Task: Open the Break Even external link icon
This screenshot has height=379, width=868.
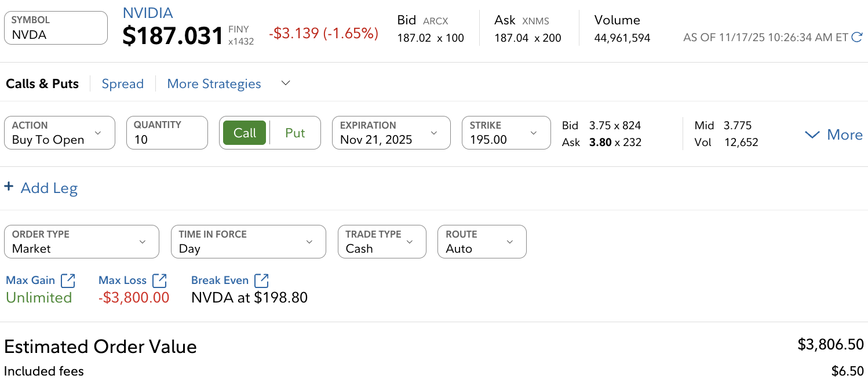Action: click(x=261, y=280)
